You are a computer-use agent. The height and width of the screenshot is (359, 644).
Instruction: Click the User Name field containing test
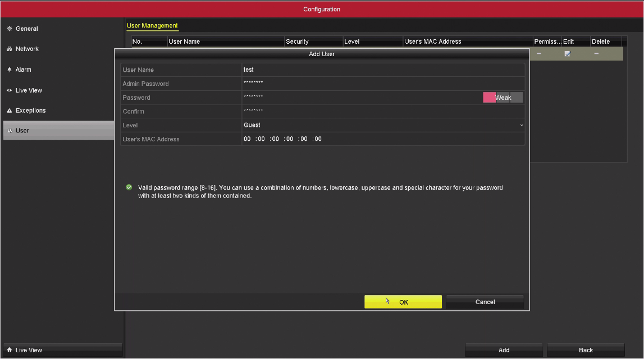[383, 70]
